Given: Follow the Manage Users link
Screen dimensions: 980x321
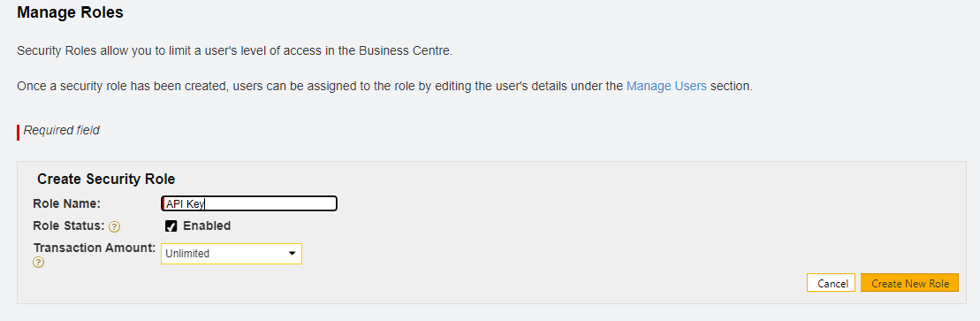Looking at the screenshot, I should [x=666, y=87].
